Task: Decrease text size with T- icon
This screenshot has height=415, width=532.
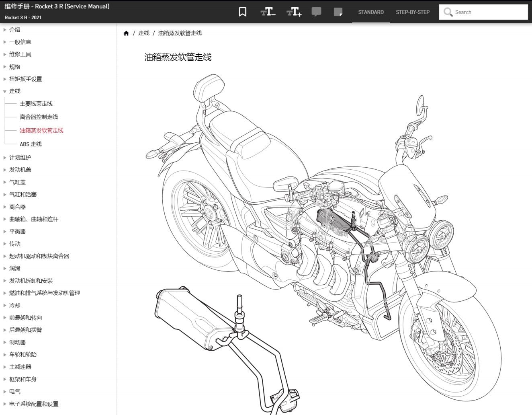Action: coord(268,12)
